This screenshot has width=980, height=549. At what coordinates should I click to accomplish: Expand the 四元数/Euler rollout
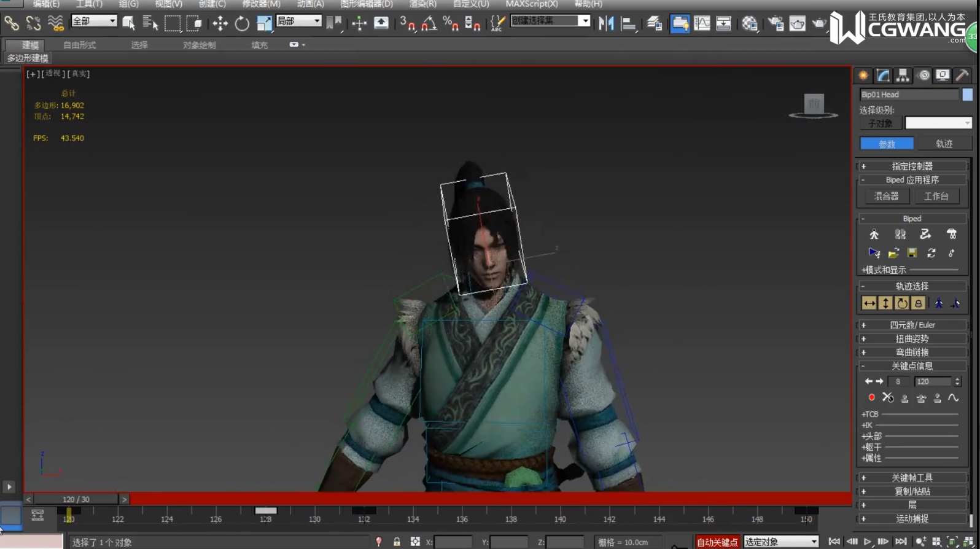(912, 325)
